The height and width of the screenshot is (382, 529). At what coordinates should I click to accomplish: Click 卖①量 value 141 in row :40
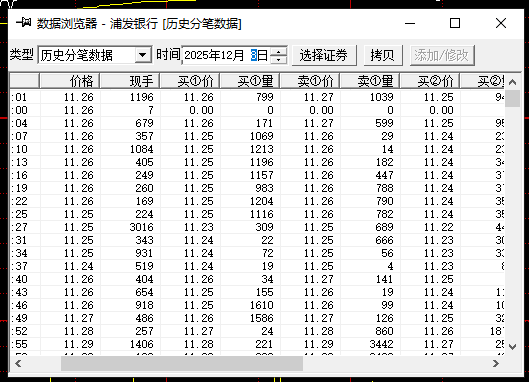[384, 279]
